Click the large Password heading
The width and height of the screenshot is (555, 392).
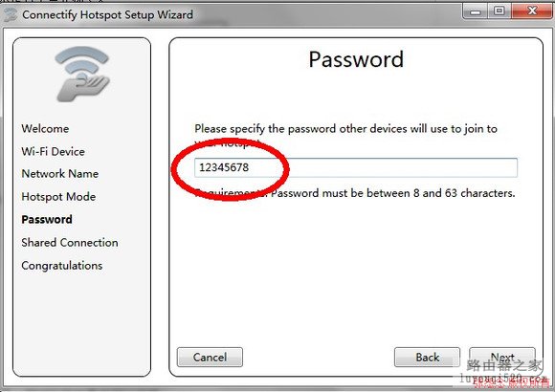(356, 59)
